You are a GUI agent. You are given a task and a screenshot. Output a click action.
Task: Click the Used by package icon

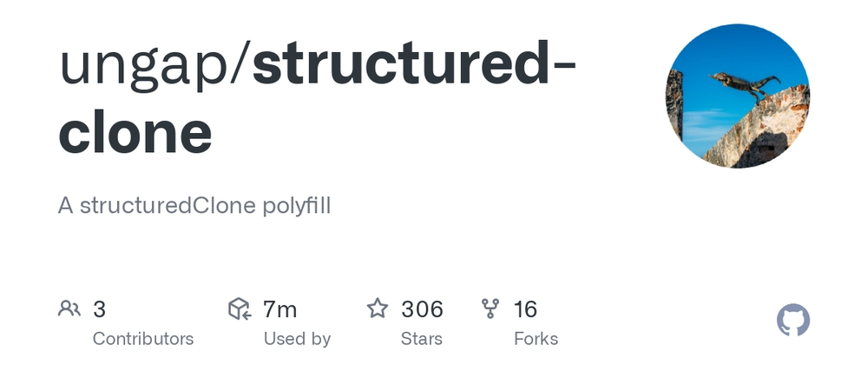pyautogui.click(x=240, y=309)
